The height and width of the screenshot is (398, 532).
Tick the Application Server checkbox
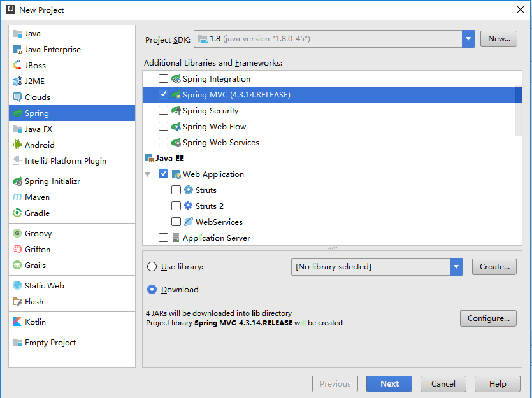(163, 238)
